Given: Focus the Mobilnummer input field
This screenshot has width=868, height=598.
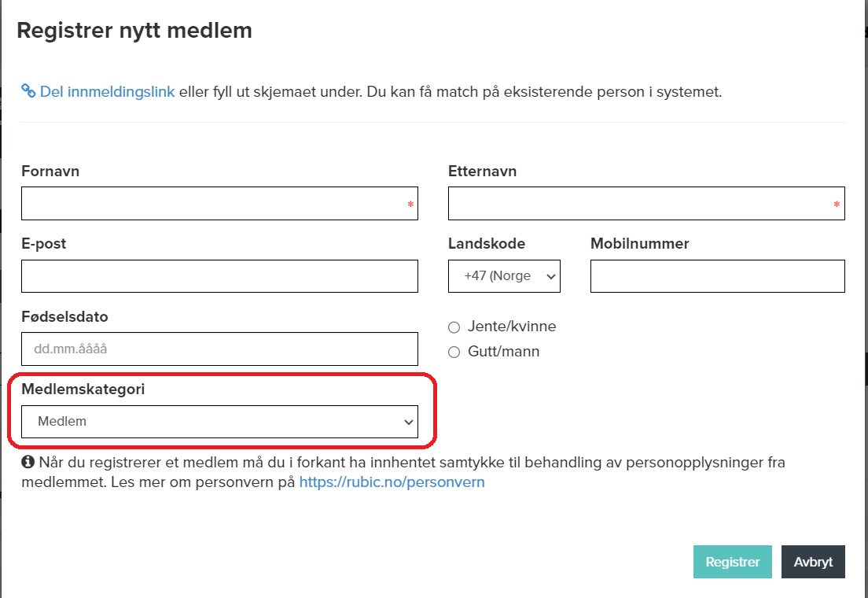Looking at the screenshot, I should point(717,276).
